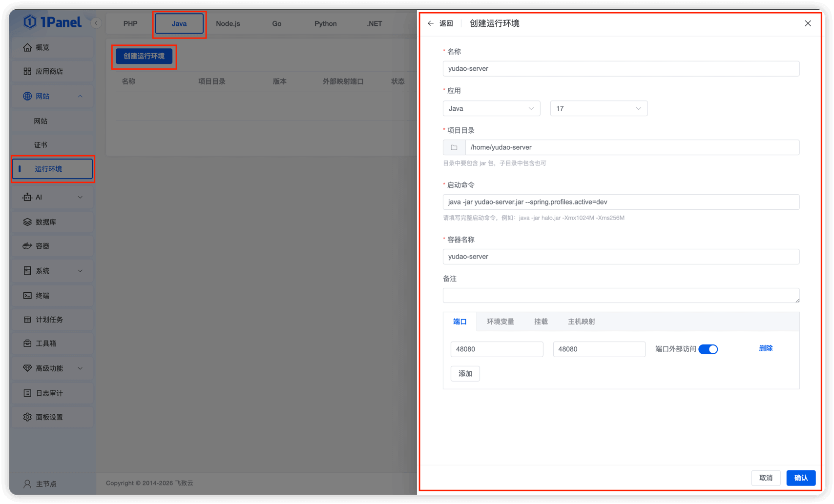The width and height of the screenshot is (834, 504).
Task: Open the 应用商店 app store icon
Action: tap(27, 71)
